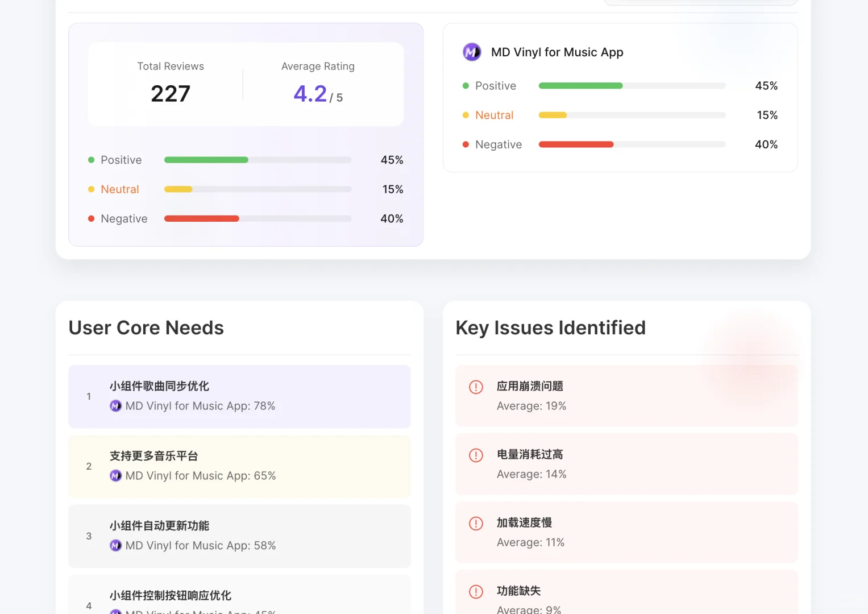Click the app icon beside "MD Vinyl for Music App: 65%"
This screenshot has width=868, height=614.
pyautogui.click(x=115, y=476)
